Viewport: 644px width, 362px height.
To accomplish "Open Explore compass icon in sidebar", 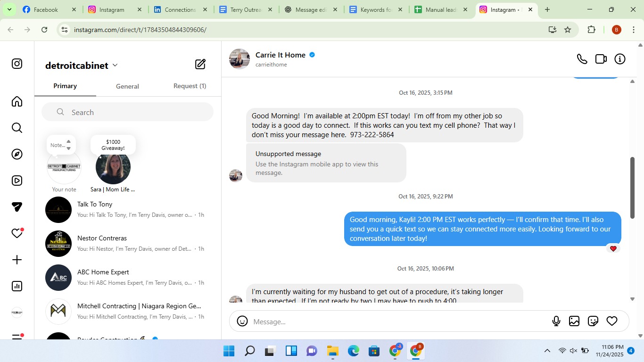I will (x=17, y=154).
